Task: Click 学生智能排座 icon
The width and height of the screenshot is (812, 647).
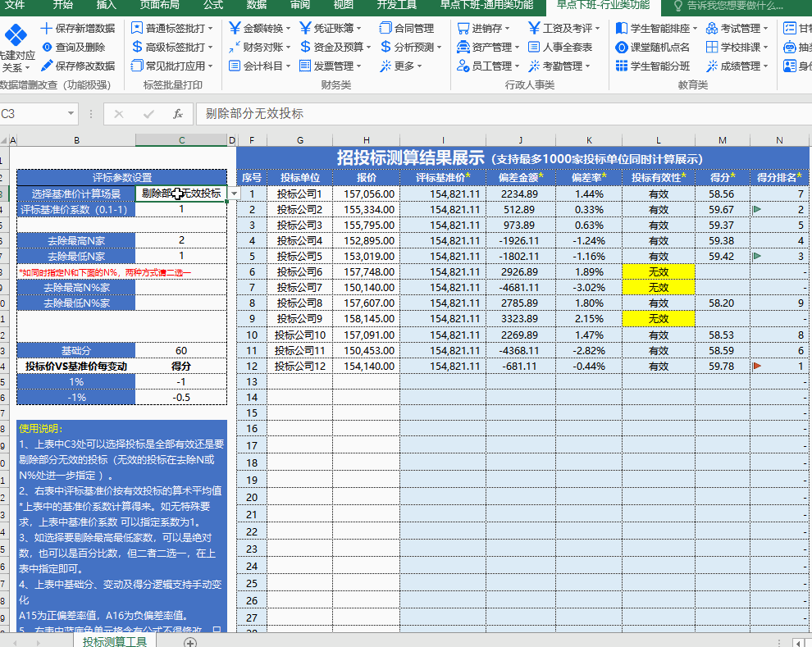Action: pos(622,29)
